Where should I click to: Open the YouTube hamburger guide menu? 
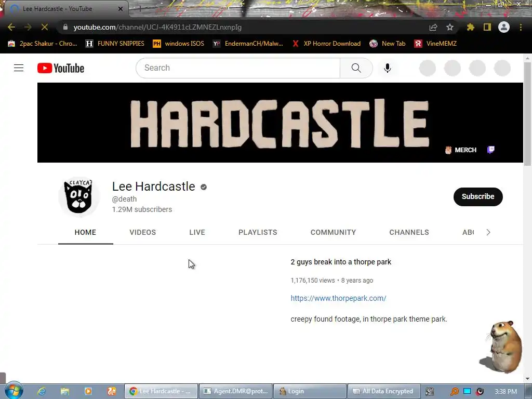click(x=19, y=68)
